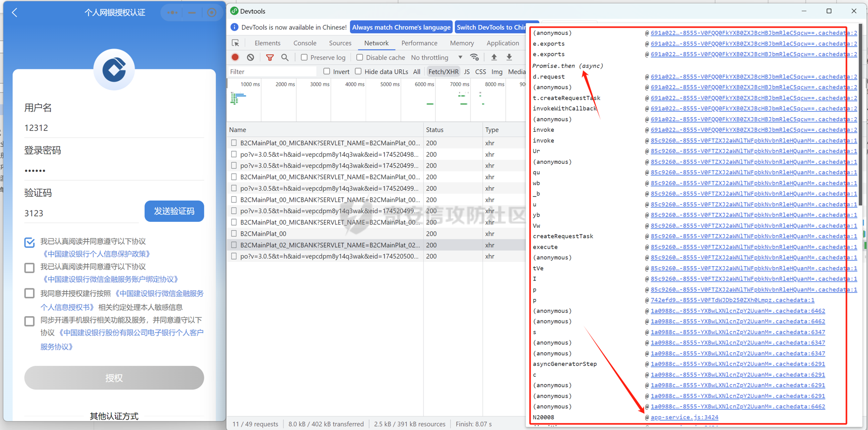Switch to the Elements tab

267,43
